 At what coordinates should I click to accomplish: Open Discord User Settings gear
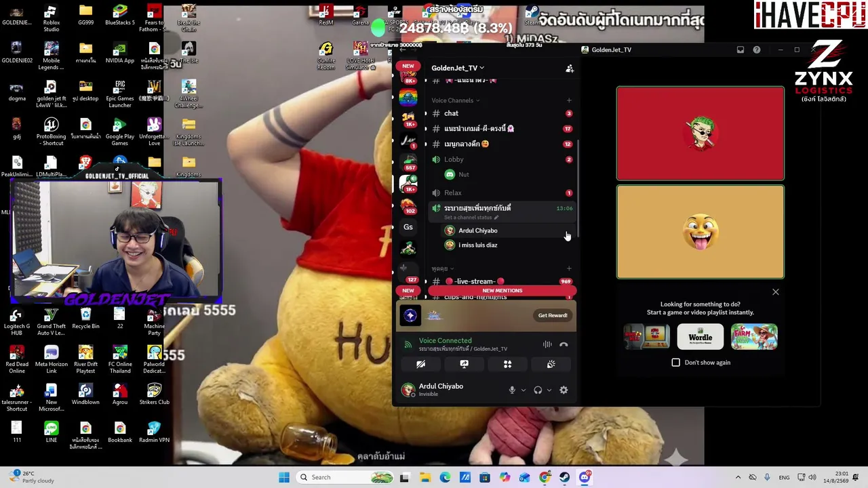(564, 390)
